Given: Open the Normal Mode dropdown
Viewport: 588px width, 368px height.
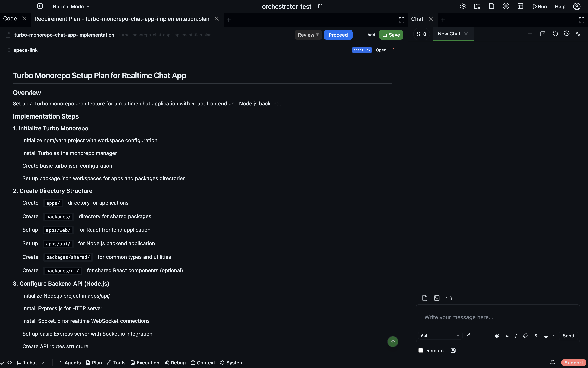Looking at the screenshot, I should click(71, 7).
